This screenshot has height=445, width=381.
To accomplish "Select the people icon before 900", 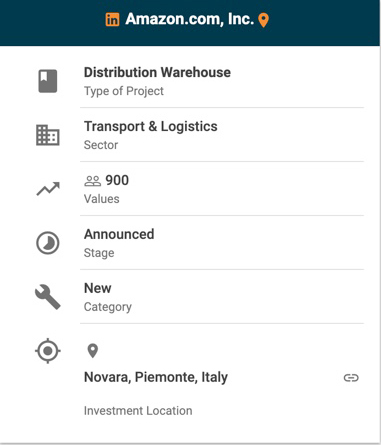I will pyautogui.click(x=92, y=181).
